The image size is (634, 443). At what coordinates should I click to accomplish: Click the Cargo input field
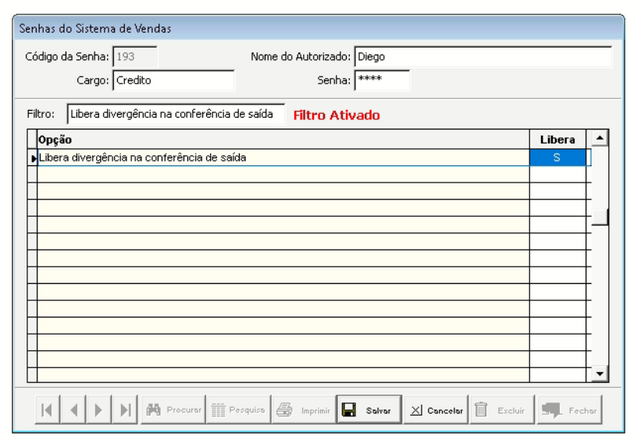point(173,80)
